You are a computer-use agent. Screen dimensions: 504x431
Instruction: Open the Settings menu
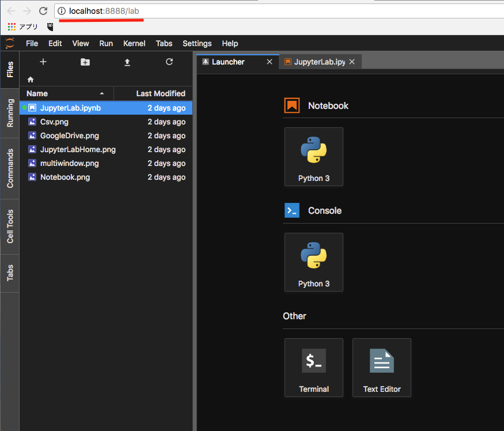pyautogui.click(x=197, y=43)
